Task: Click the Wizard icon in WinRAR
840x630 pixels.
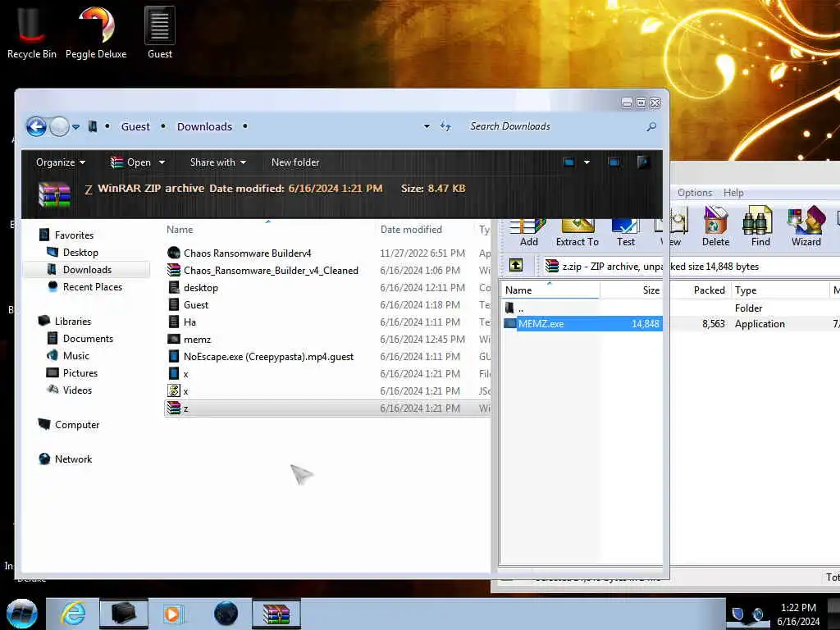Action: click(806, 227)
